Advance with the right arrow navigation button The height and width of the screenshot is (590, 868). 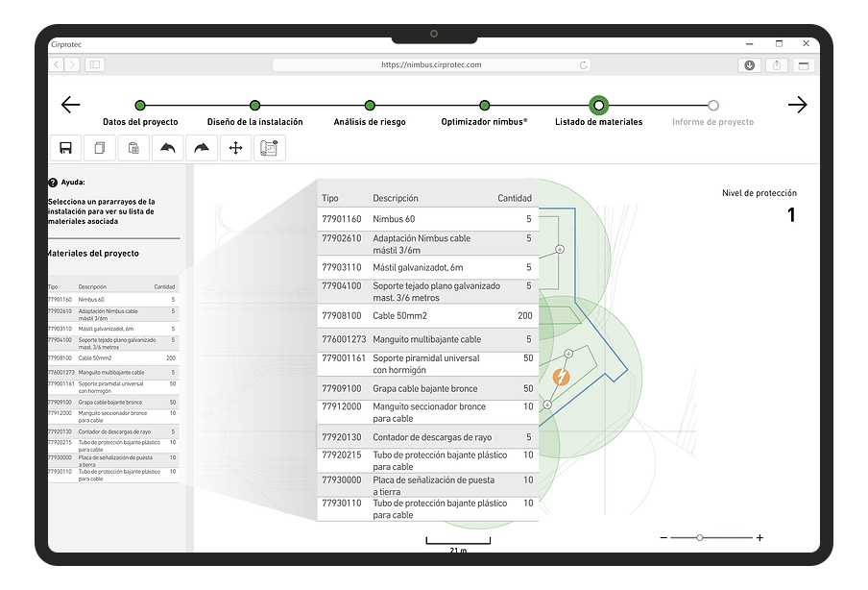point(798,105)
